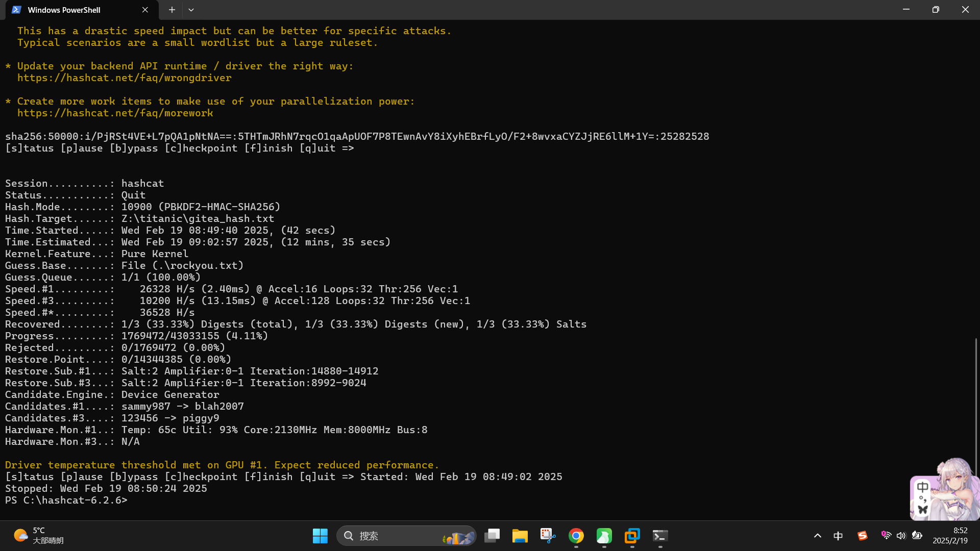Open the hashcat wrongdriver FAQ link
Image resolution: width=980 pixels, height=551 pixels.
click(x=124, y=78)
